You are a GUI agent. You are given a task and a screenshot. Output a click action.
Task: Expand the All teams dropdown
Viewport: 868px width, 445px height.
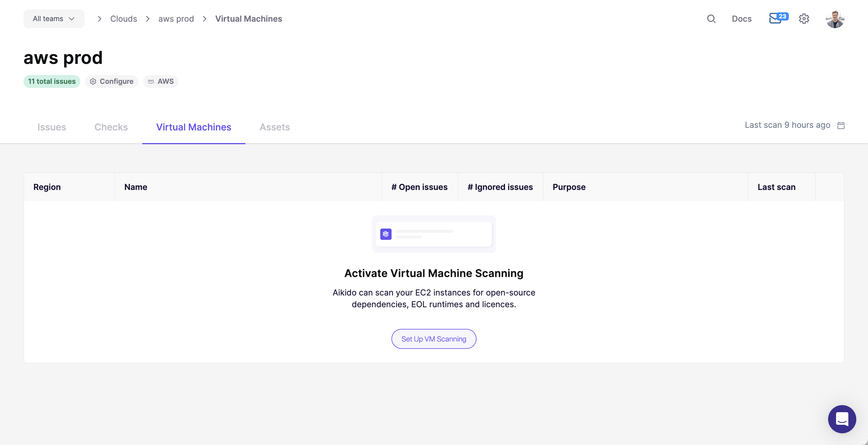tap(54, 19)
